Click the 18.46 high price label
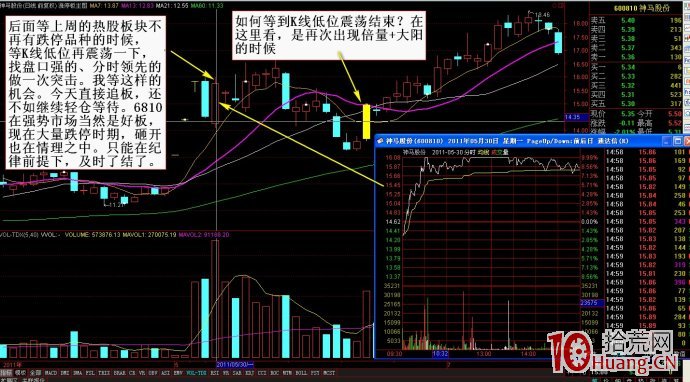 point(542,15)
